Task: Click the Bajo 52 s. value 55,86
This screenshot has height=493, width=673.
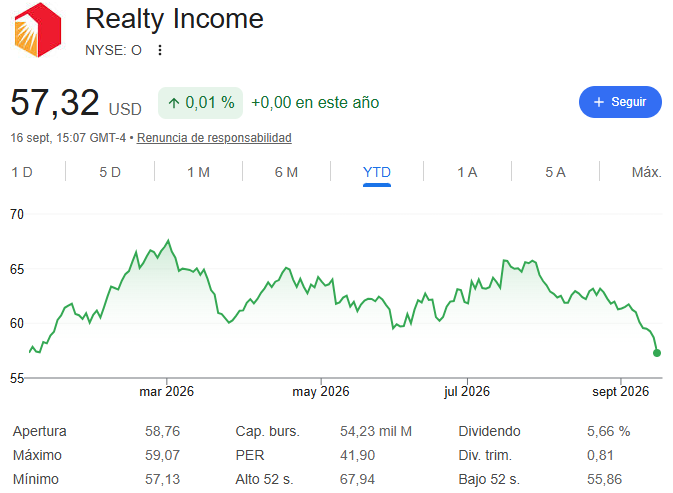Action: pos(604,479)
